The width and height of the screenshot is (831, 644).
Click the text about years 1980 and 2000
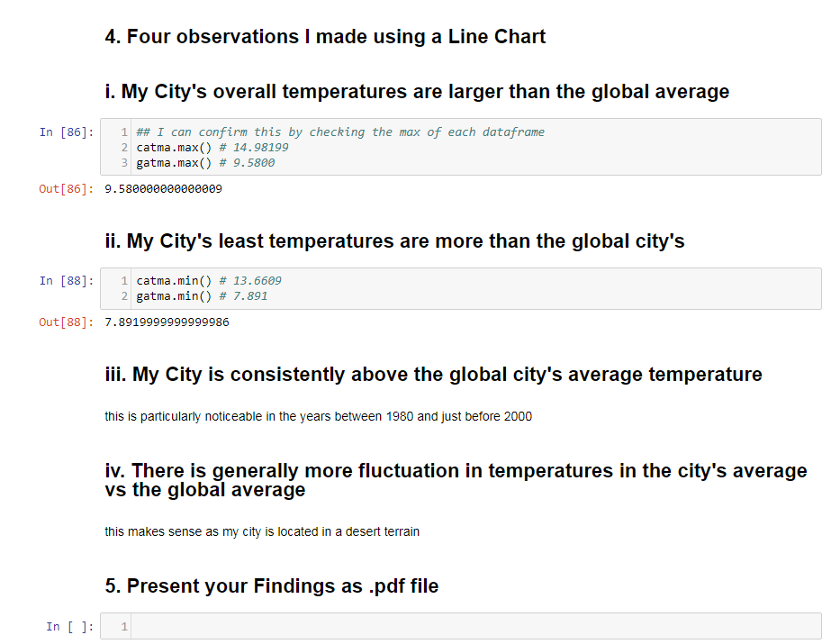318,417
